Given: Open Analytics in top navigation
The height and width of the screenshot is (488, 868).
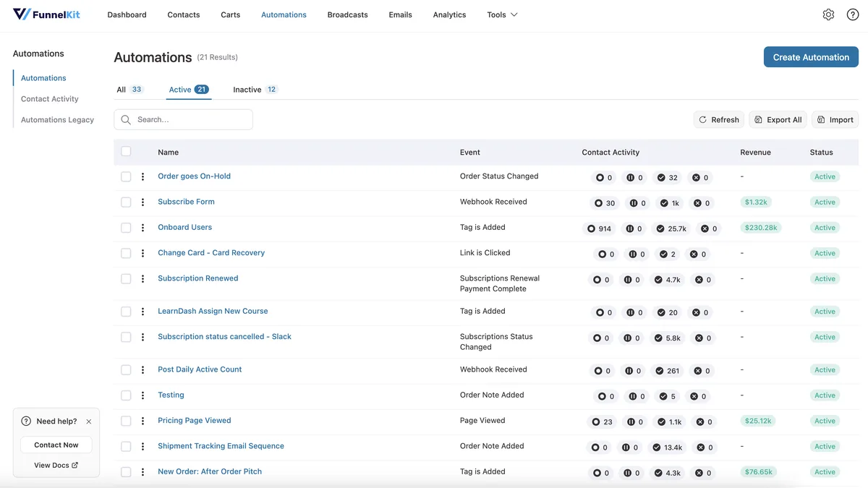Looking at the screenshot, I should (449, 14).
